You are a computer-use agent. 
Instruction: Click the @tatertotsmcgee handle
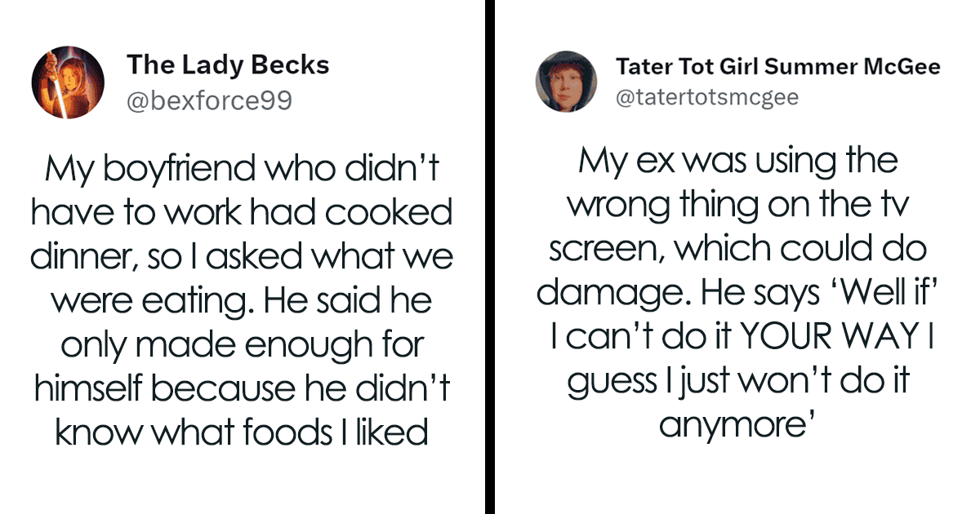706,98
